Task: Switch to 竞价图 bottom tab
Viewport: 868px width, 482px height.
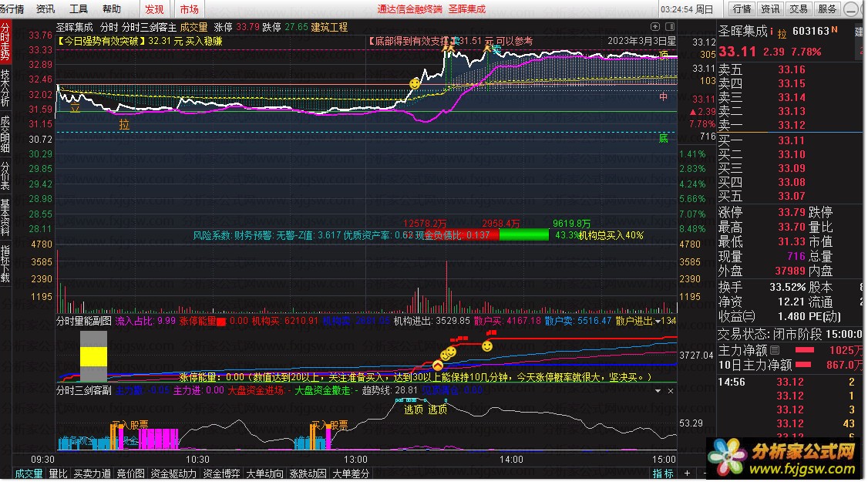Action: coord(130,474)
